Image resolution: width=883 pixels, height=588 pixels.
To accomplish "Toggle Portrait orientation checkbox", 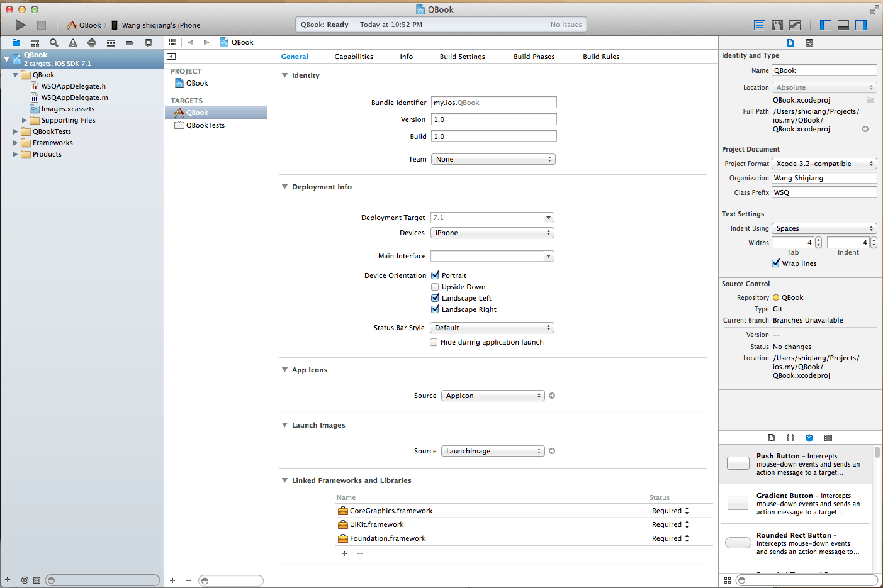I will click(x=435, y=275).
